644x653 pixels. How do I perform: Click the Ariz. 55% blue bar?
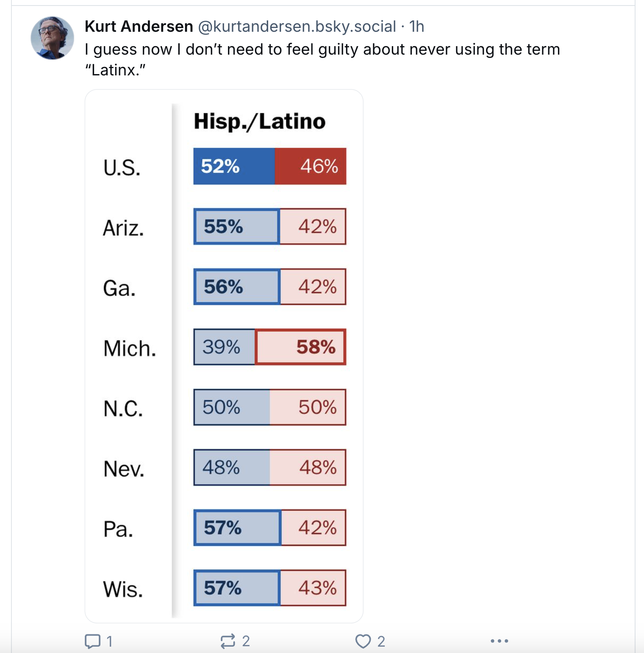[x=236, y=227]
